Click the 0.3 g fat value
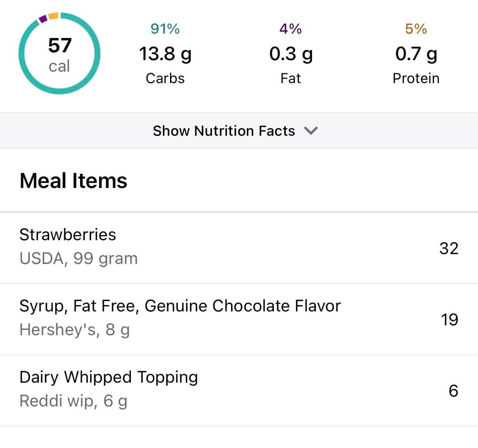Screen dimensions: 478x448 pos(291,54)
